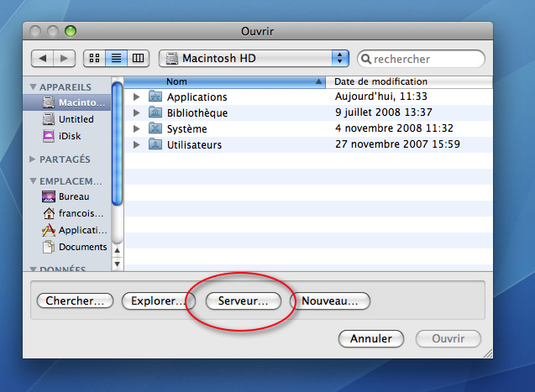
Task: Select the Système row name
Action: point(187,129)
